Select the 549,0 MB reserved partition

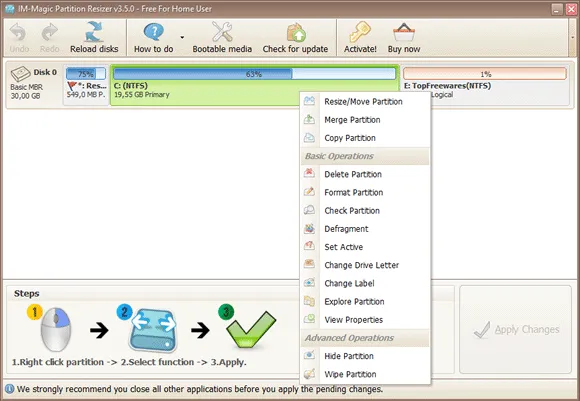tap(86, 85)
